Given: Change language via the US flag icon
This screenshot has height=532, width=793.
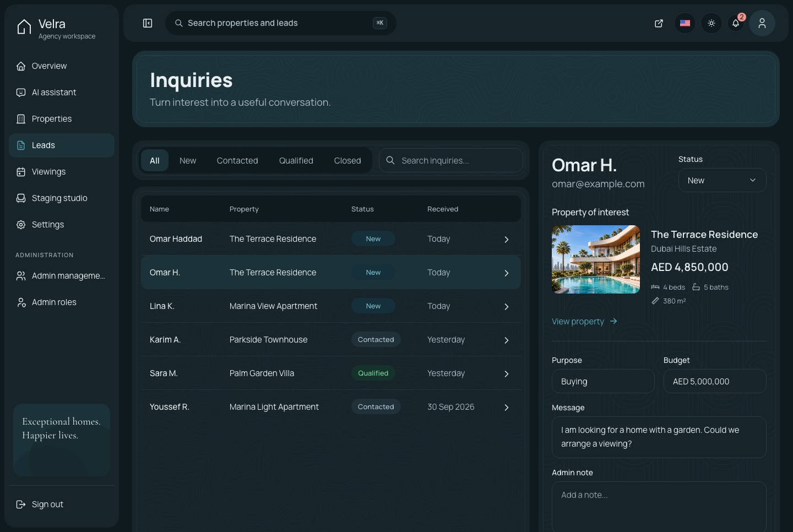Looking at the screenshot, I should (x=685, y=23).
